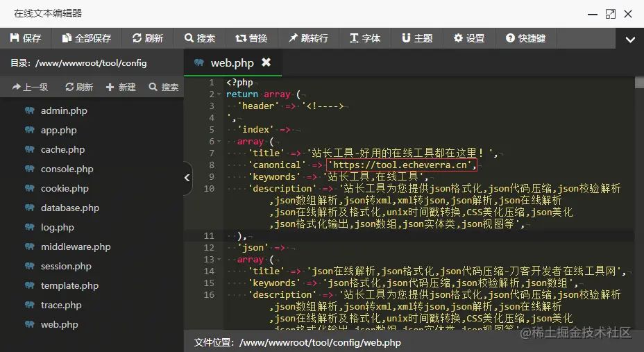Click the PHP elephant icon beside middleware.php
Viewport: 644px width, 352px height.
tap(30, 246)
